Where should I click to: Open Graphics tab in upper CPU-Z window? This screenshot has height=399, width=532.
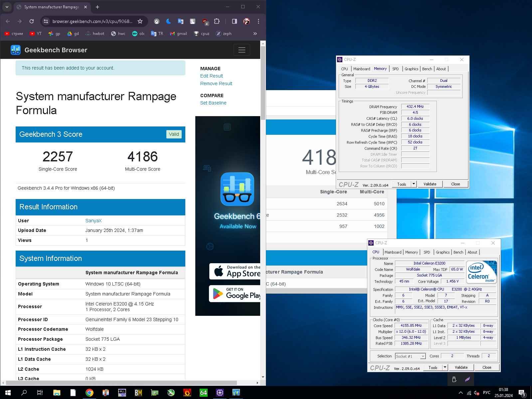411,69
